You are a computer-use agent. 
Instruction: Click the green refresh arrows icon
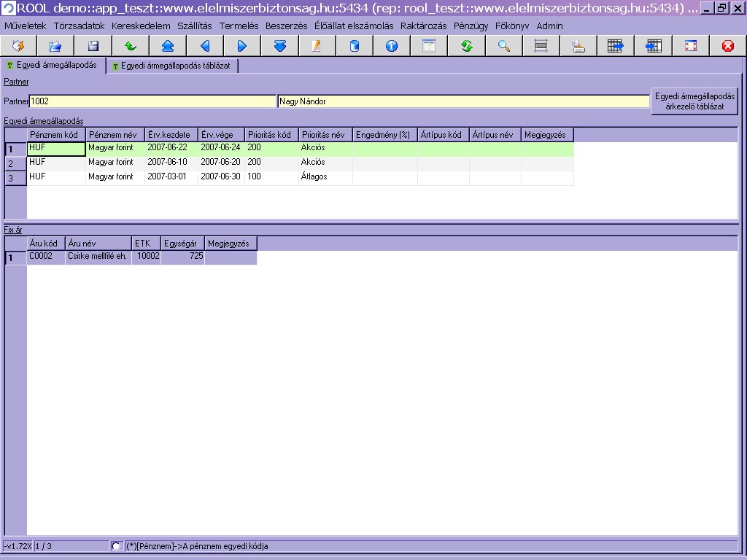pos(466,46)
